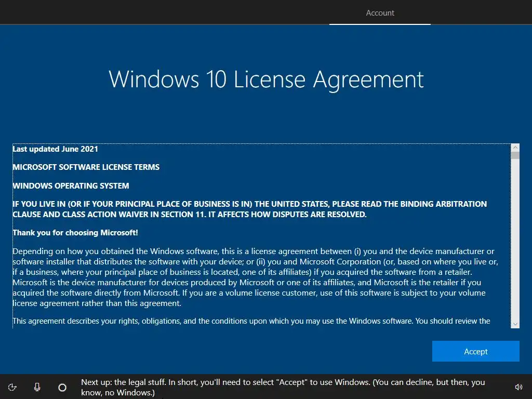The width and height of the screenshot is (532, 399).
Task: Click 'WINDOWS OPERATING SYSTEM' heading
Action: (71, 186)
